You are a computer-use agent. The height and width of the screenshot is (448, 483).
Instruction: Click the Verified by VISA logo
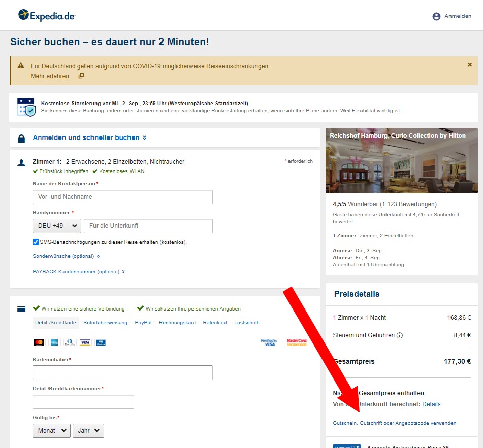(x=269, y=342)
